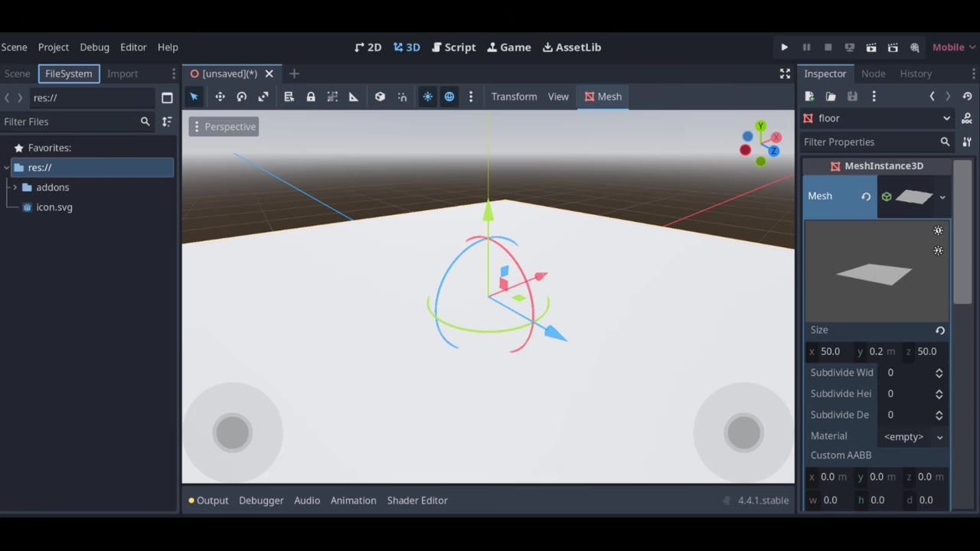Open the movie maker mode icon
Viewport: 980px width, 551px height.
(x=914, y=47)
